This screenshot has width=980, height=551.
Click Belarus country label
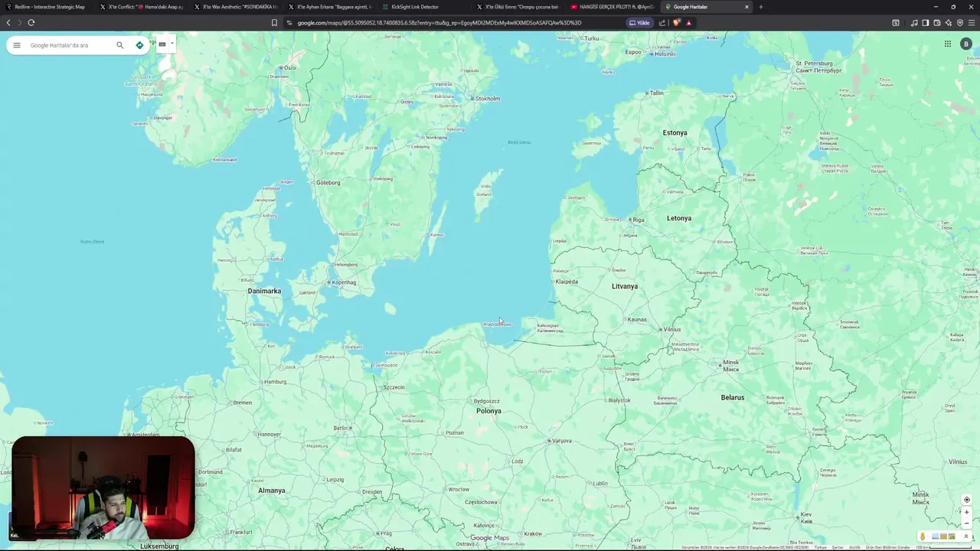click(733, 397)
